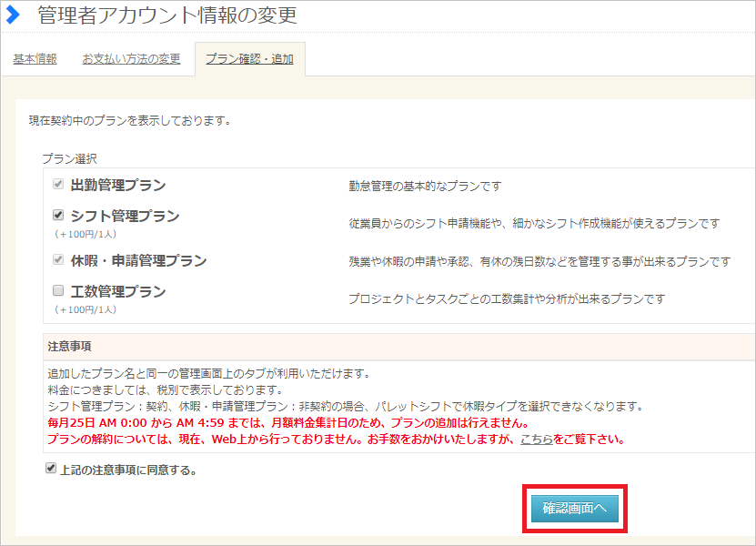Click the シフト管理プラン label text

point(125,216)
